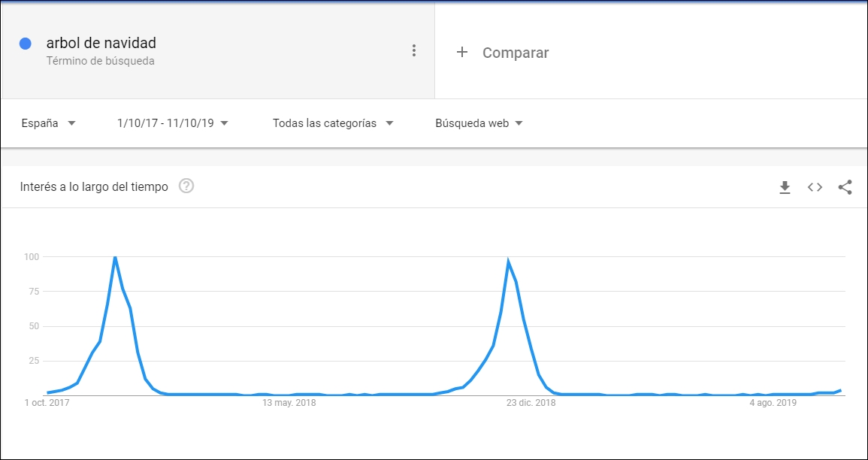Image resolution: width=868 pixels, height=460 pixels.
Task: Share the interest over time chart
Action: pos(845,187)
